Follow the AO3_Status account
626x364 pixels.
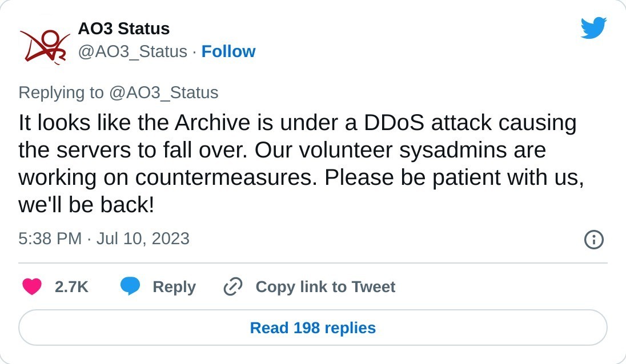click(x=228, y=52)
